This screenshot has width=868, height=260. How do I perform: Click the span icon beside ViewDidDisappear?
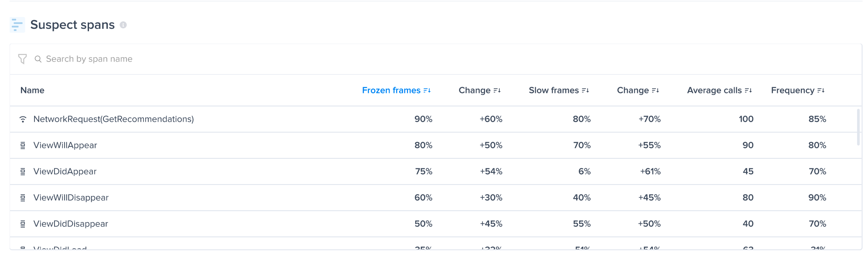coord(23,224)
